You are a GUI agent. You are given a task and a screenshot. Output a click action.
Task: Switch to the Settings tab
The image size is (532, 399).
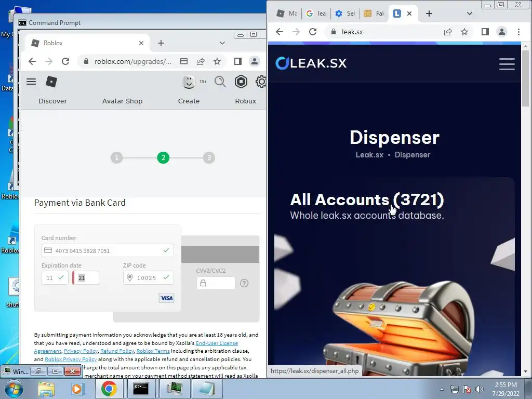coord(345,14)
